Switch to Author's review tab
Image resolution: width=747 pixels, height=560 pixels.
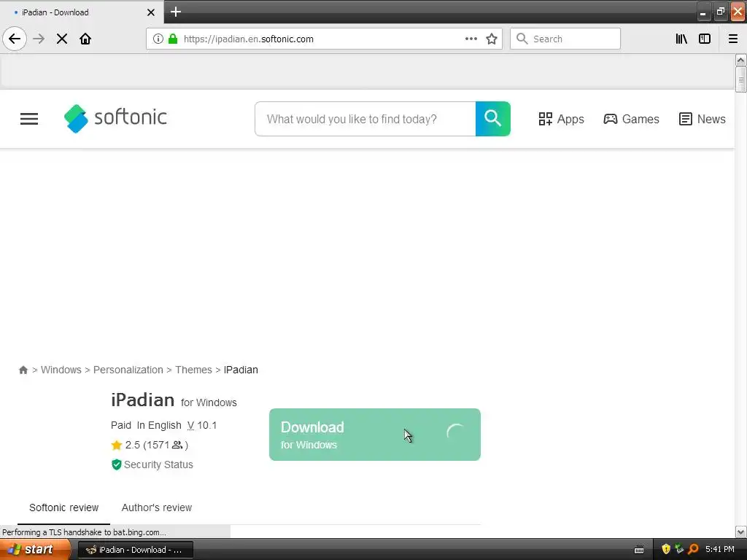[157, 507]
